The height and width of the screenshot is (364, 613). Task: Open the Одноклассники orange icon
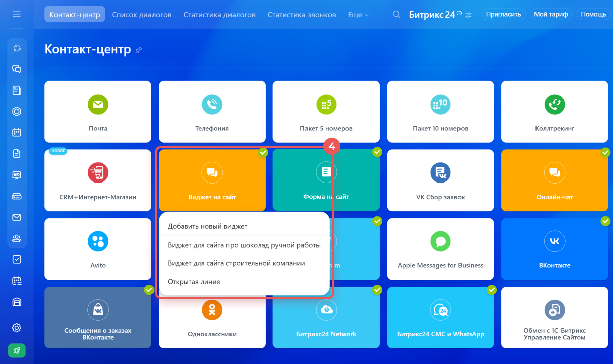tap(212, 310)
